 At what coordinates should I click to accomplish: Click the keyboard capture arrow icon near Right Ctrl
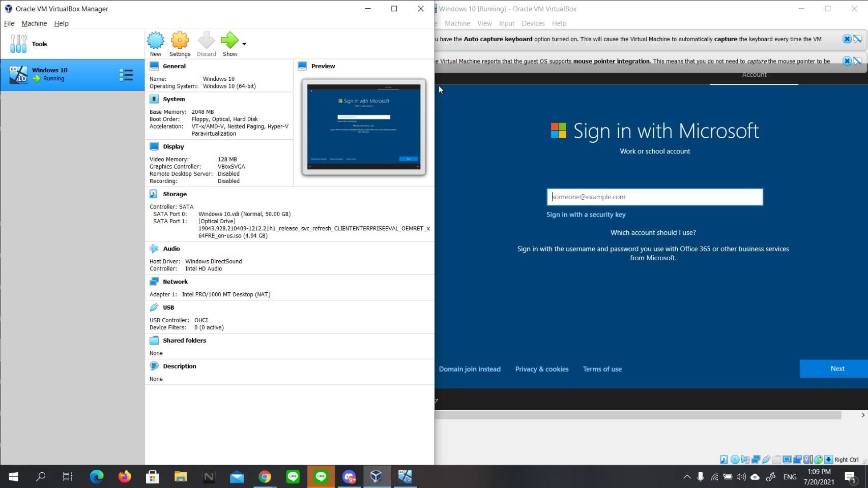tap(828, 460)
